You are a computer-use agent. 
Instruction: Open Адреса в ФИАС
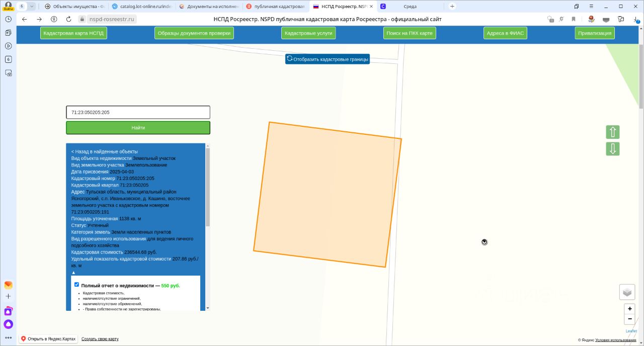click(x=505, y=33)
